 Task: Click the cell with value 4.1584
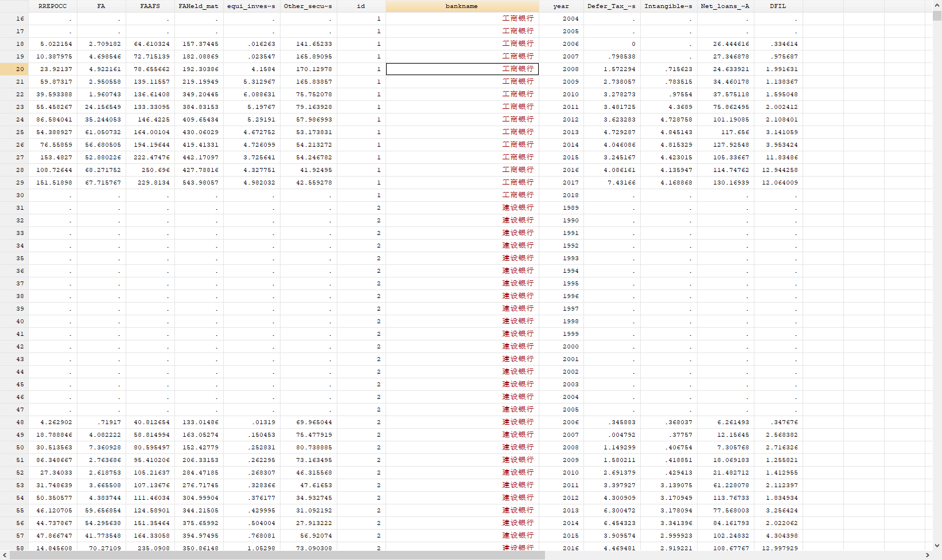(x=251, y=69)
